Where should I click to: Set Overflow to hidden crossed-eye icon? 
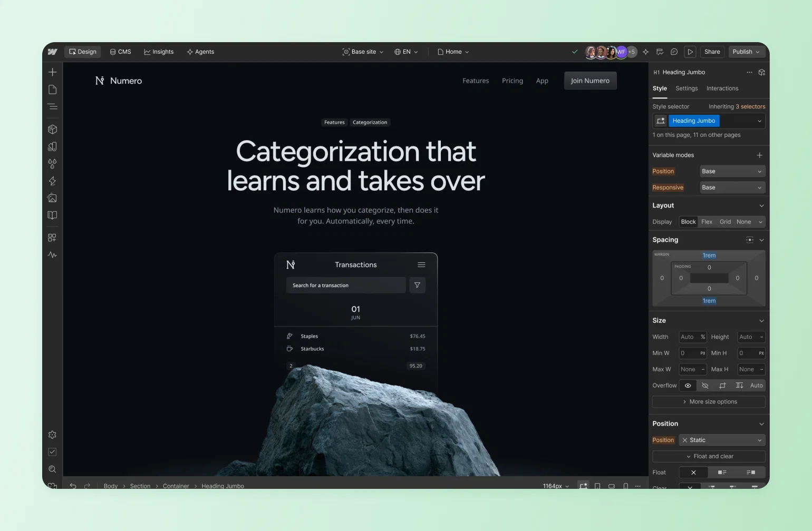[x=705, y=386]
